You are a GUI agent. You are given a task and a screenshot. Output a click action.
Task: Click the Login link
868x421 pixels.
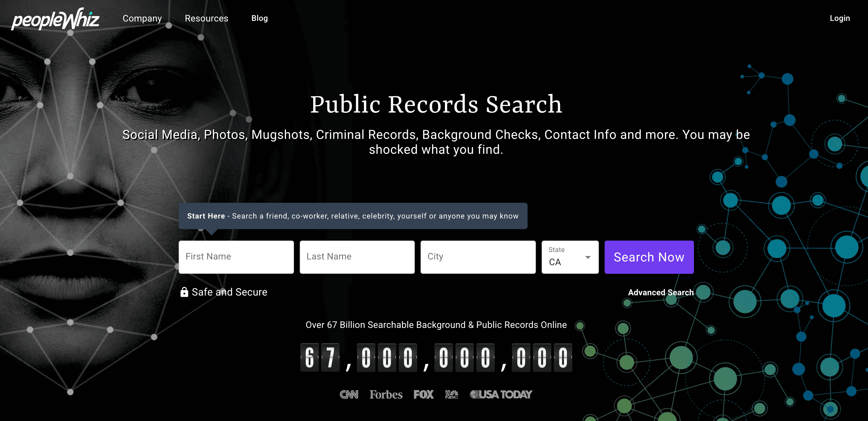click(x=839, y=18)
